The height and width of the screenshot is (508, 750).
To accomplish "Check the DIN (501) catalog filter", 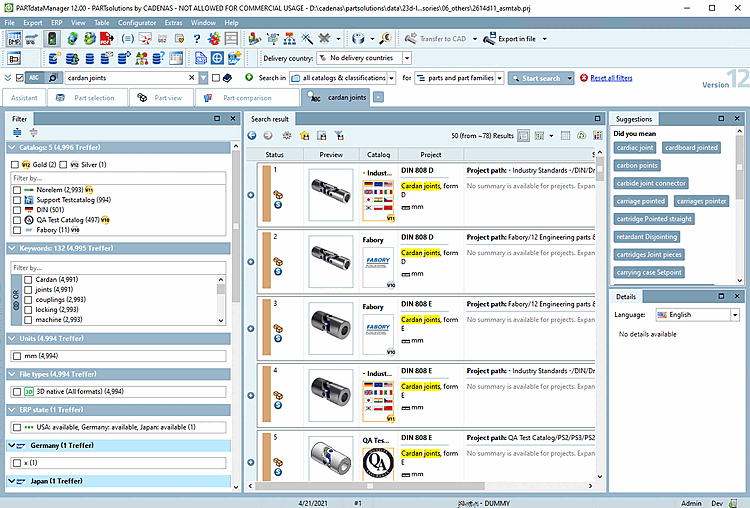I will point(17,210).
